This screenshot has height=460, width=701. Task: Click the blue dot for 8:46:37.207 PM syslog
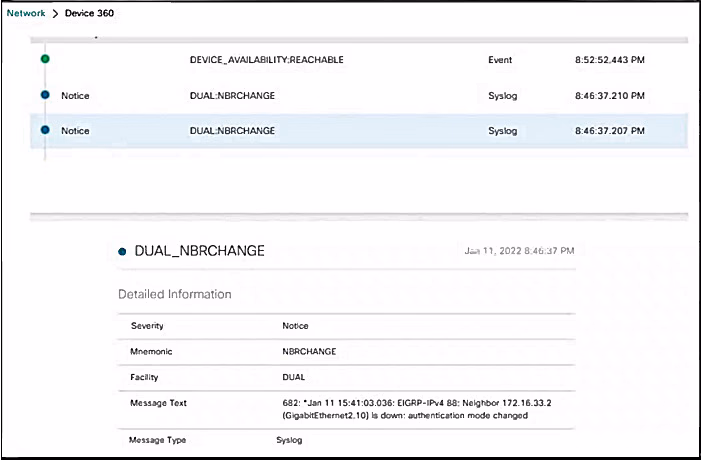[x=45, y=130]
